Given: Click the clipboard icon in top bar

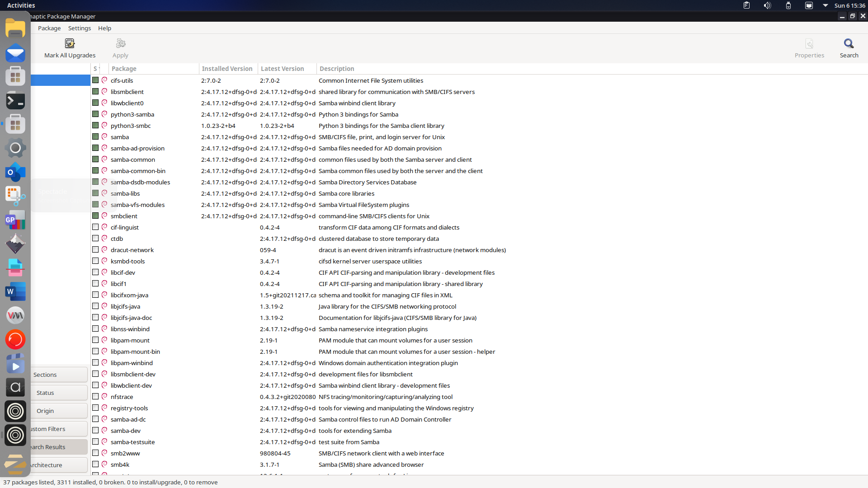Looking at the screenshot, I should (746, 5).
